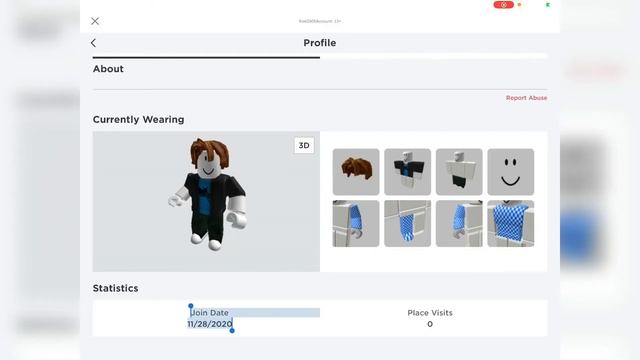Viewport: 640px width, 360px height.
Task: Toggle the 3D avatar view button
Action: click(x=304, y=145)
